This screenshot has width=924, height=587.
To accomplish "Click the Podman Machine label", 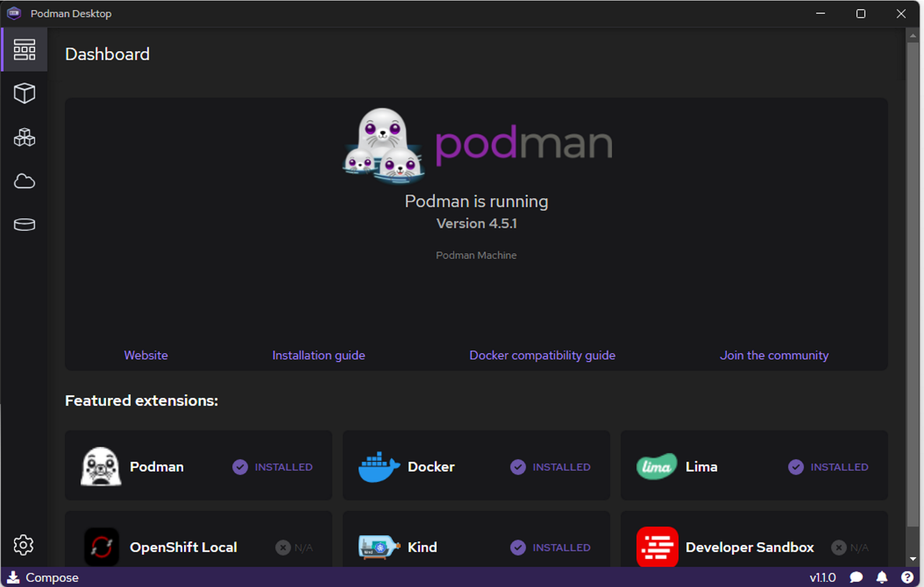I will (476, 255).
